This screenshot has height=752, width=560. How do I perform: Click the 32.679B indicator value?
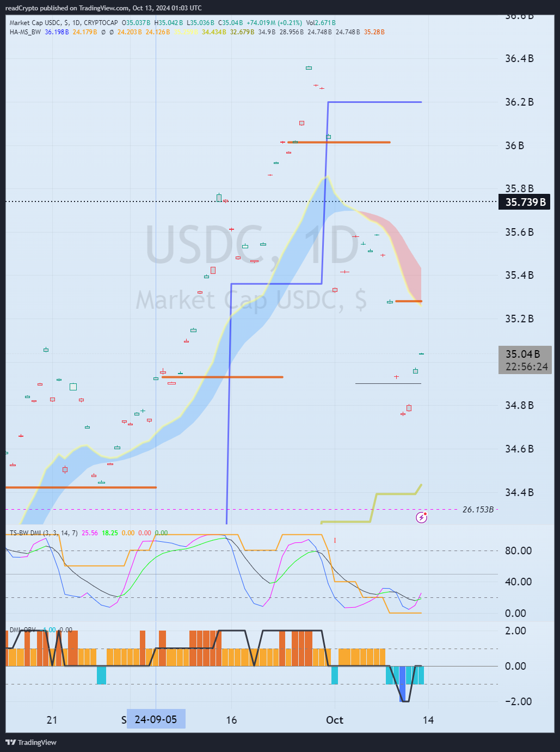coord(242,32)
